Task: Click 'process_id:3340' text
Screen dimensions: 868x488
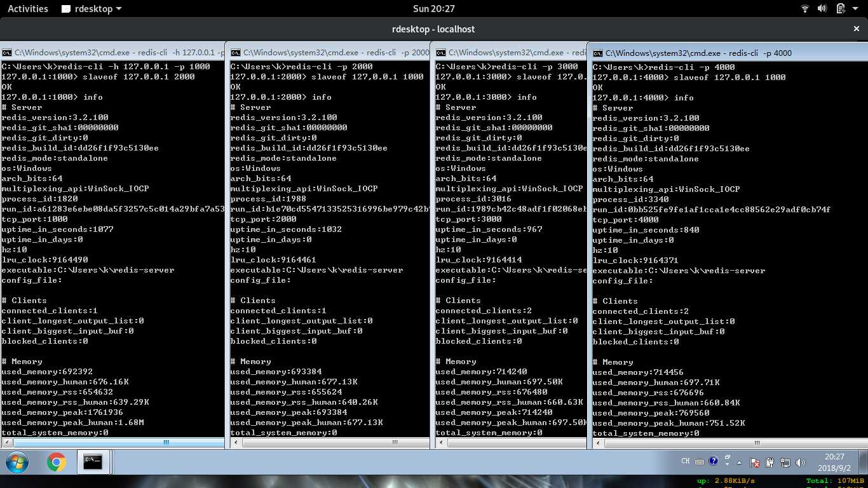Action: [631, 200]
